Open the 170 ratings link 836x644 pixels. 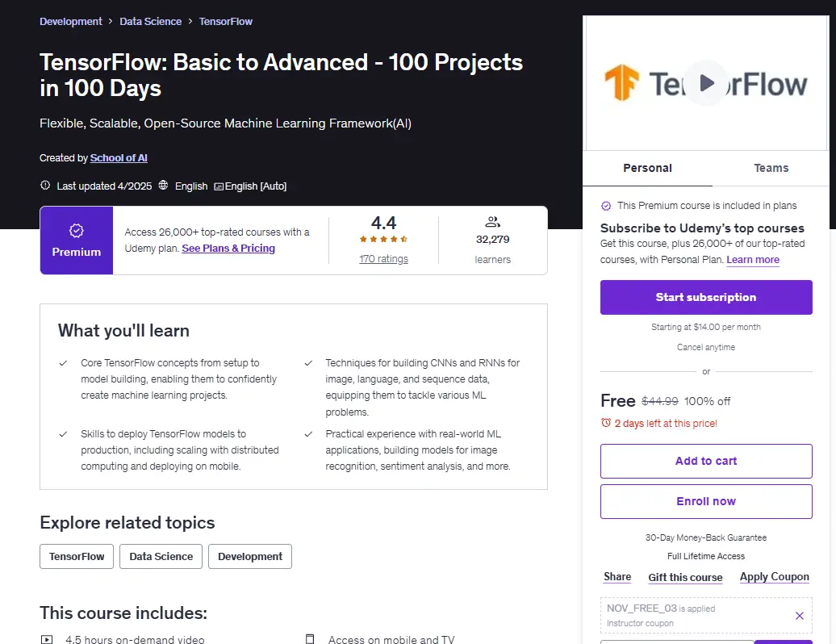[383, 258]
